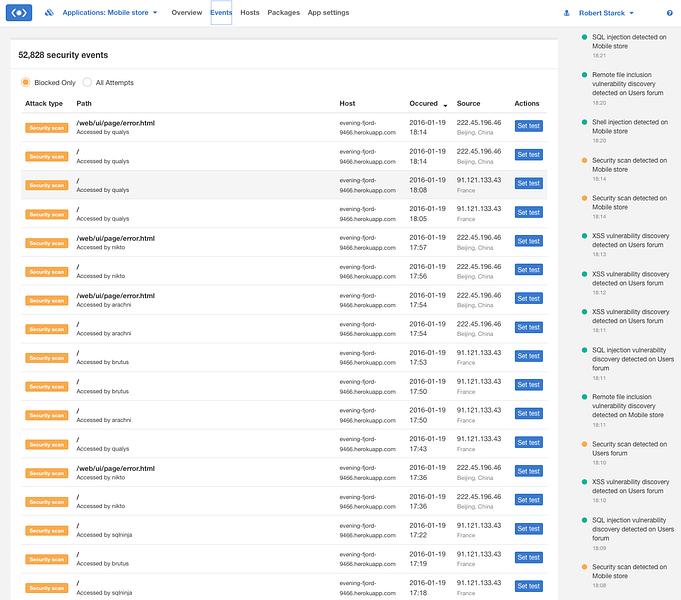Click the blue eye logo icon
The width and height of the screenshot is (681, 600).
pos(19,13)
